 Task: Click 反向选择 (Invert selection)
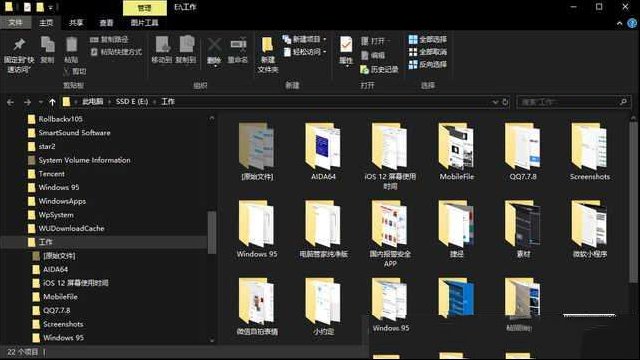[x=428, y=64]
